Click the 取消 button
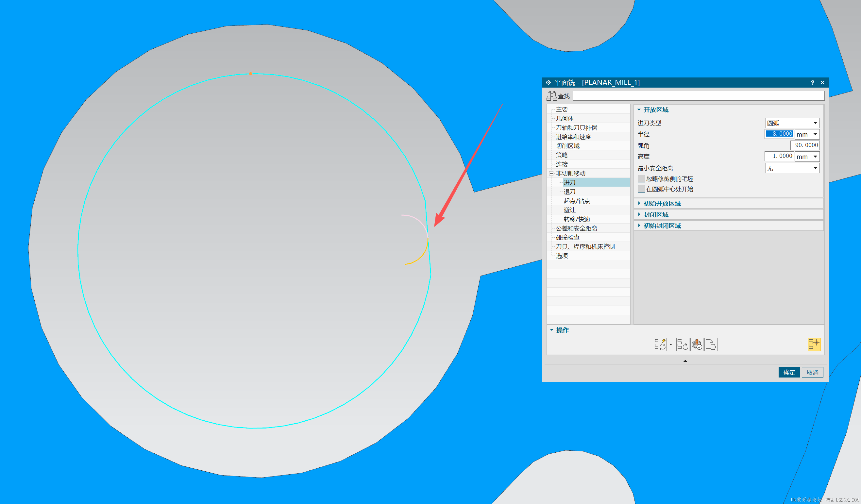Image resolution: width=861 pixels, height=504 pixels. [813, 372]
